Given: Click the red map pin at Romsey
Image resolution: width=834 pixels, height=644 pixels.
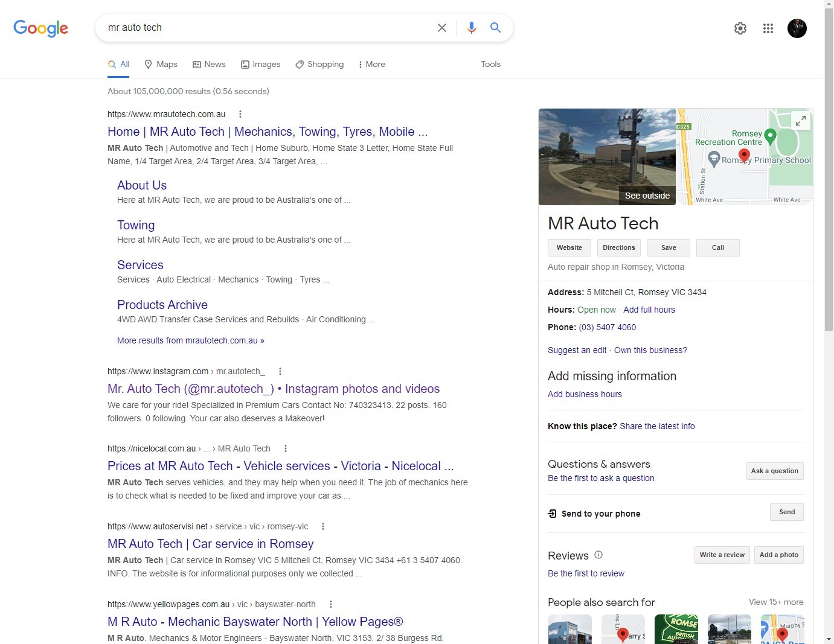Looking at the screenshot, I should (x=745, y=157).
